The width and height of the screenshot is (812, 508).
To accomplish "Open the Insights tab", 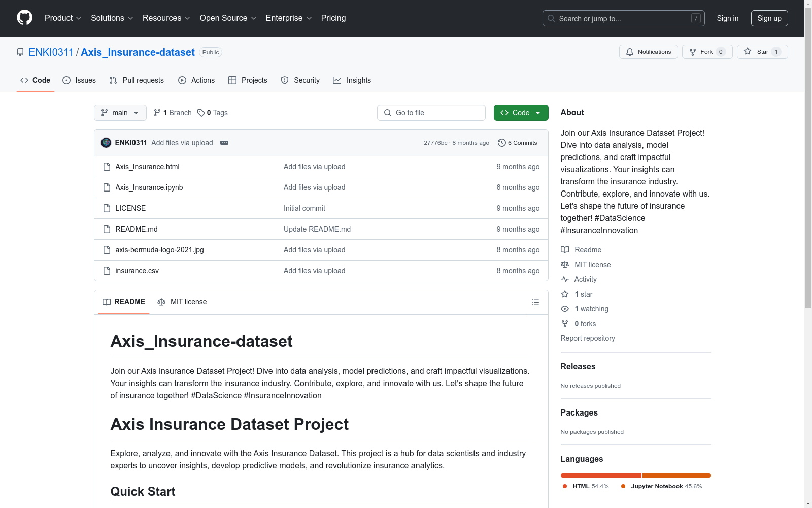I will coord(352,80).
